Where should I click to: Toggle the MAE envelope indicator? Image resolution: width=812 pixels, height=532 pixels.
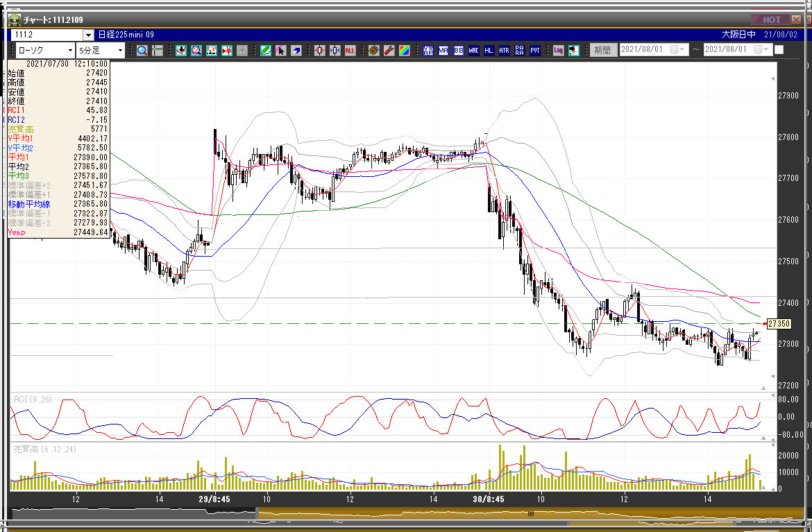click(x=474, y=50)
